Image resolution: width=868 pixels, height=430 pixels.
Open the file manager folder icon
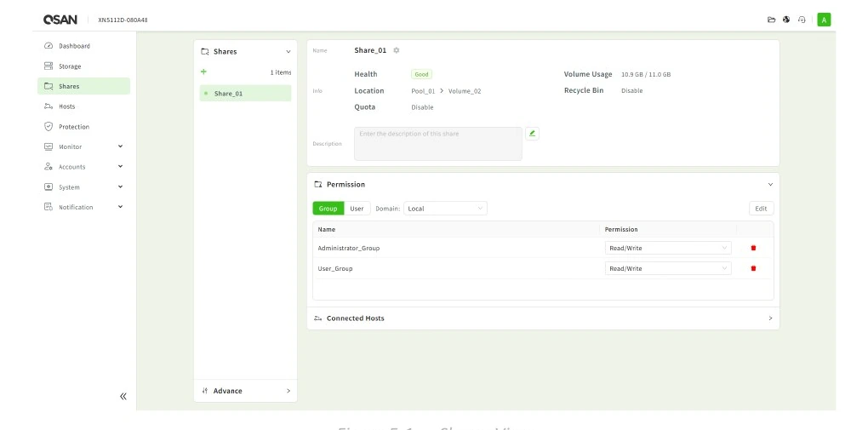[x=771, y=20]
